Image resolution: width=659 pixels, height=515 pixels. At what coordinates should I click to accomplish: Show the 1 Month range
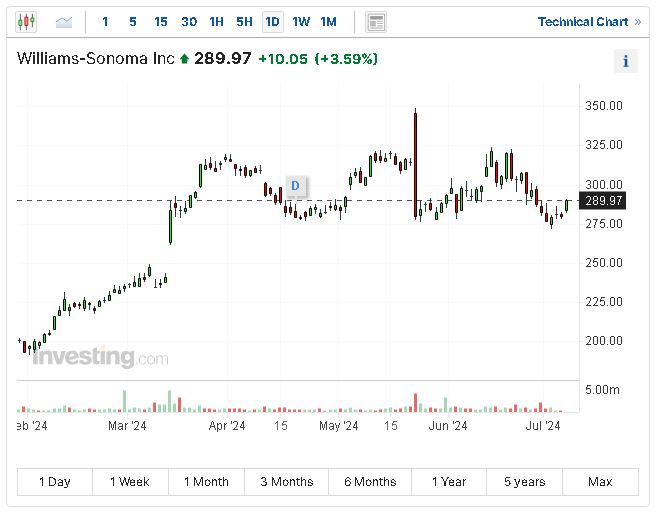[x=206, y=482]
